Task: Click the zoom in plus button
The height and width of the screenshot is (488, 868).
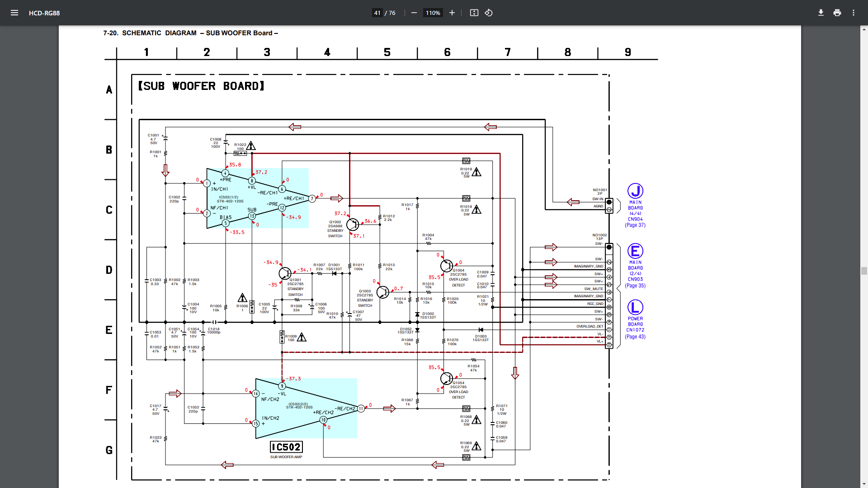Action: [452, 13]
